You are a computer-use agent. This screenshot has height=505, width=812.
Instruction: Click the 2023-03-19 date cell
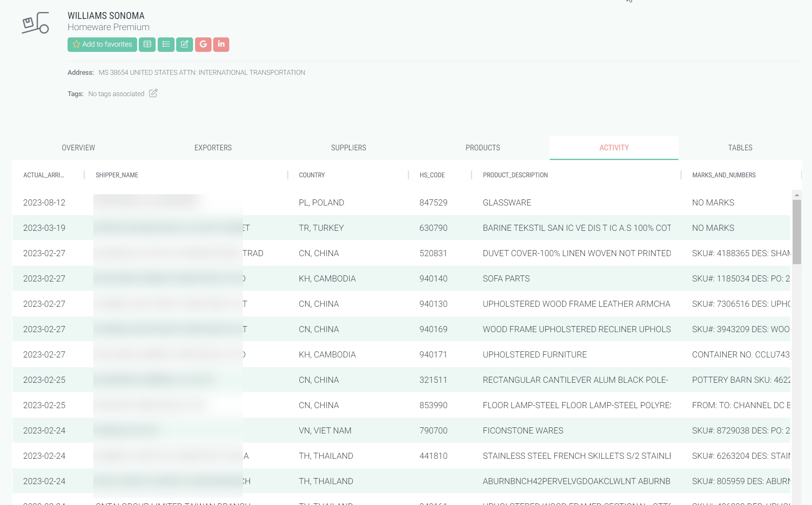(x=44, y=228)
